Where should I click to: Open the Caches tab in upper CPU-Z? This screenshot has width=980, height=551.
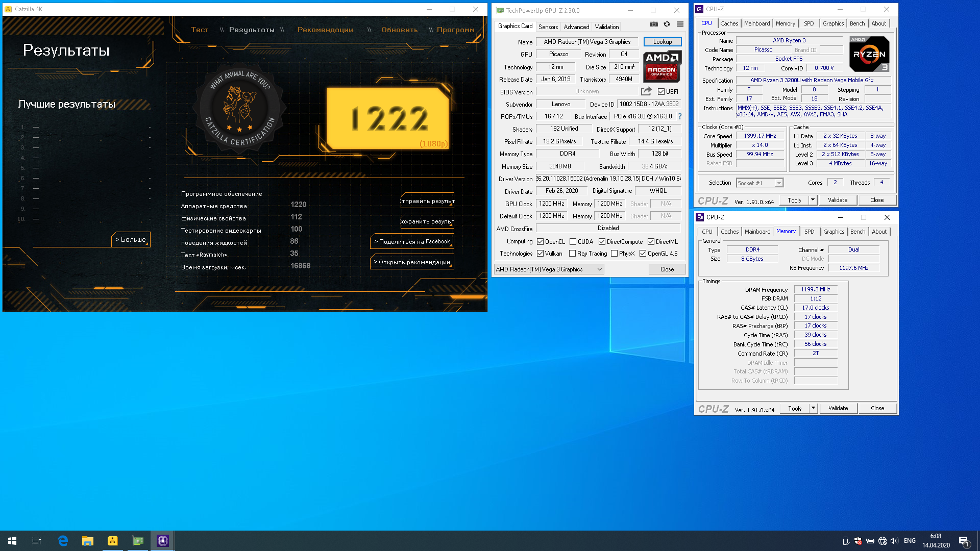click(x=729, y=23)
